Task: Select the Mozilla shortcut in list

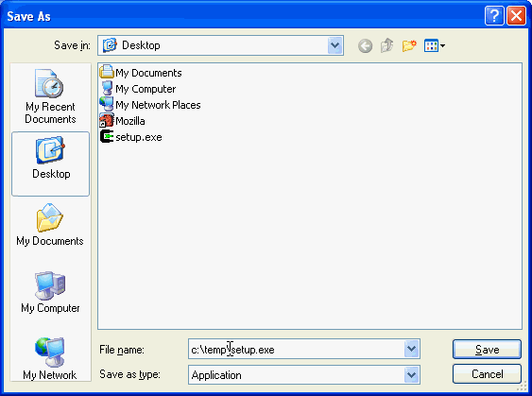Action: (123, 121)
